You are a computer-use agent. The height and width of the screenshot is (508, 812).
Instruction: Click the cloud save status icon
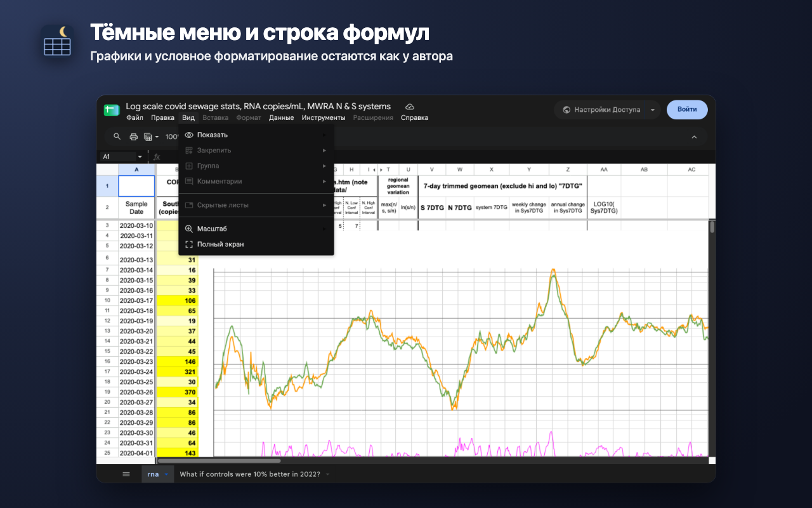[410, 107]
